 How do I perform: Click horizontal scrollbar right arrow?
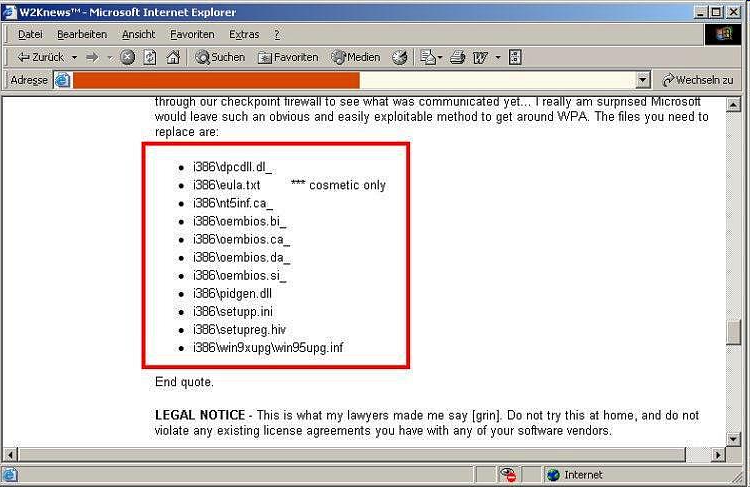point(717,454)
